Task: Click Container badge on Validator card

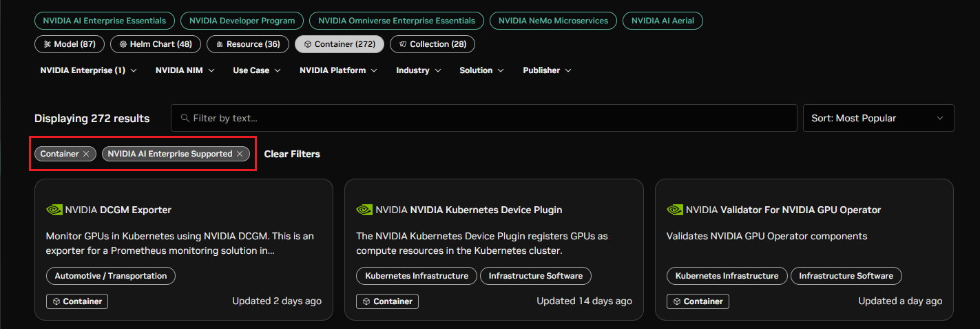Action: [x=698, y=301]
